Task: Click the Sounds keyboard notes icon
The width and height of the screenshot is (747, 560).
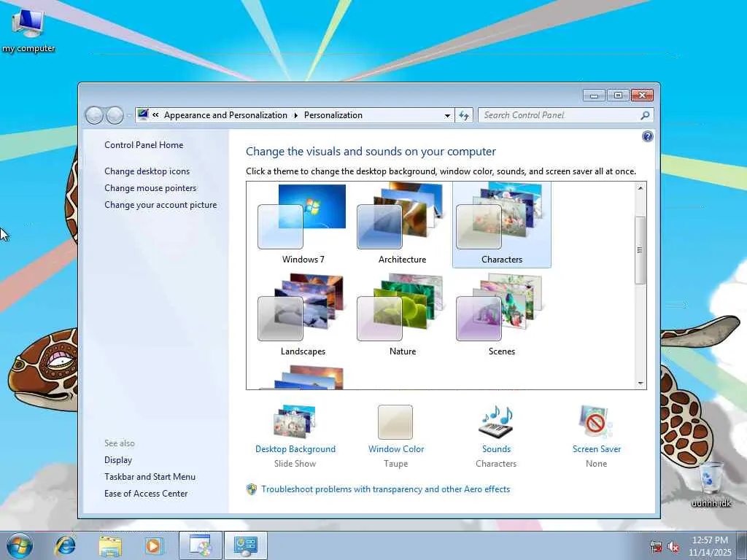Action: pyautogui.click(x=496, y=422)
